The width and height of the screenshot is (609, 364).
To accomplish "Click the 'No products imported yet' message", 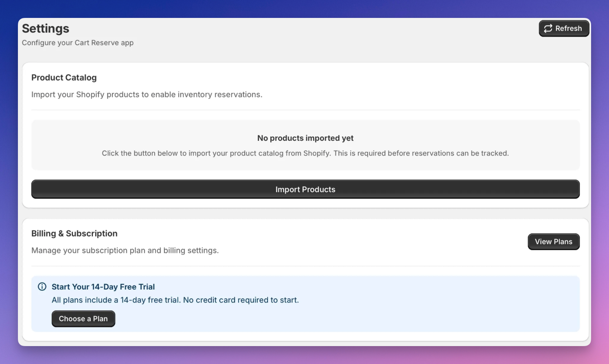I will (305, 138).
